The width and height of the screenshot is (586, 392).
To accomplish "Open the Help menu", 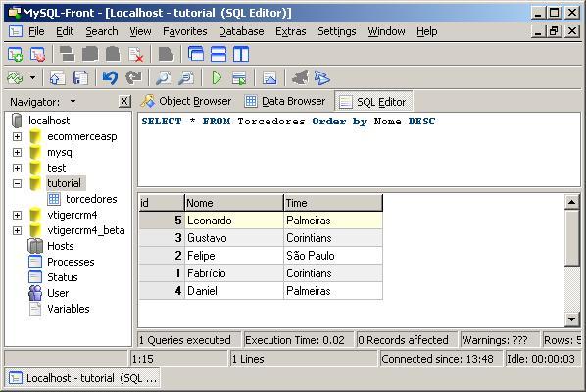I will (x=427, y=31).
